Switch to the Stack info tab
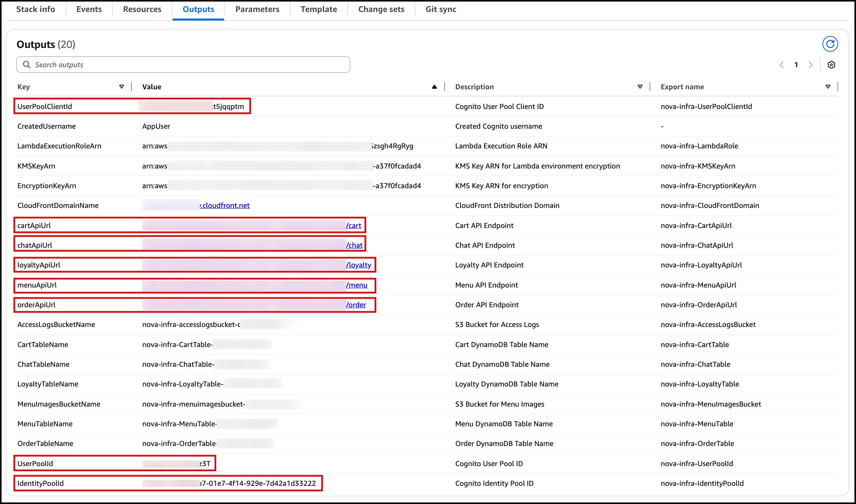856x504 pixels. point(36,9)
